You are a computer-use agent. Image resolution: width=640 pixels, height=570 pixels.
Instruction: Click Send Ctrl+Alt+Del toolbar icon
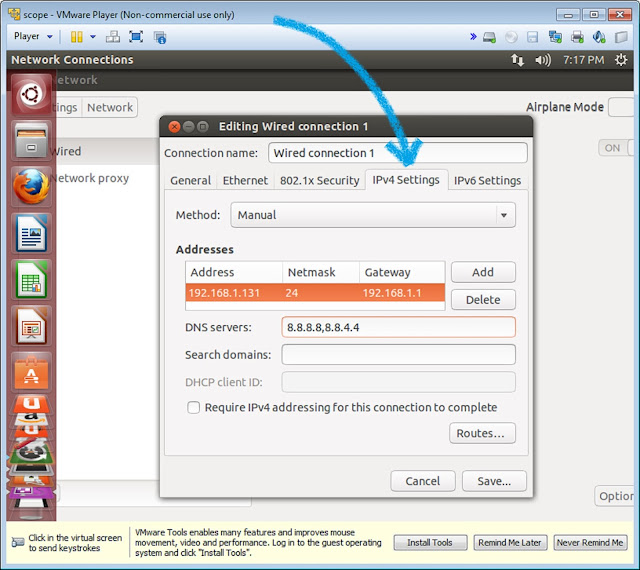(113, 37)
